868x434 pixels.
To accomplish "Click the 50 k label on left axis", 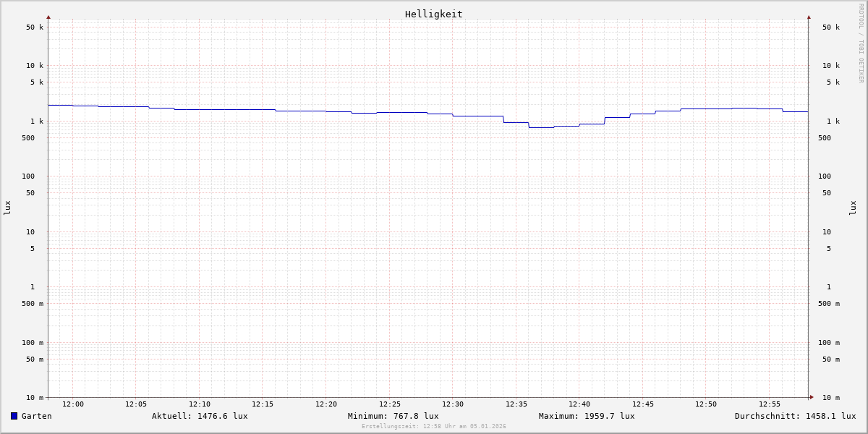I will [x=35, y=27].
